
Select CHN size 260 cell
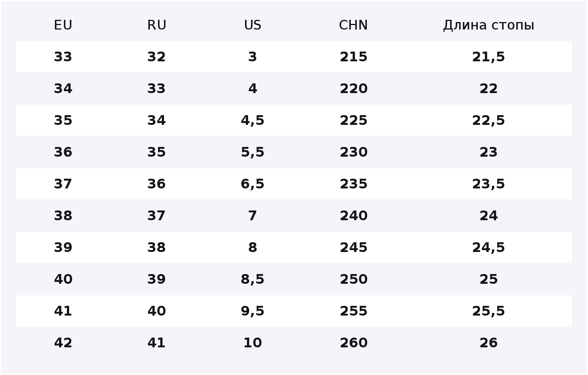click(353, 343)
